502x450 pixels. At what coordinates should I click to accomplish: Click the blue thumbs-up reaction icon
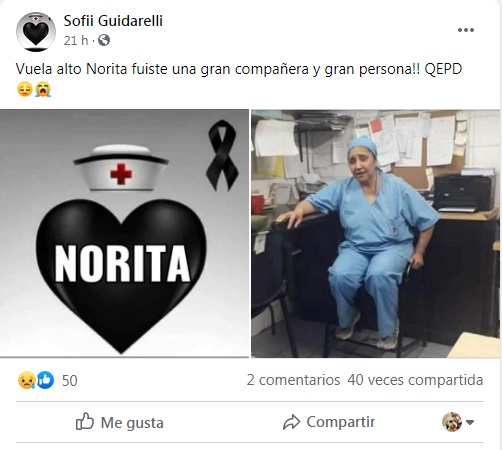(x=45, y=380)
